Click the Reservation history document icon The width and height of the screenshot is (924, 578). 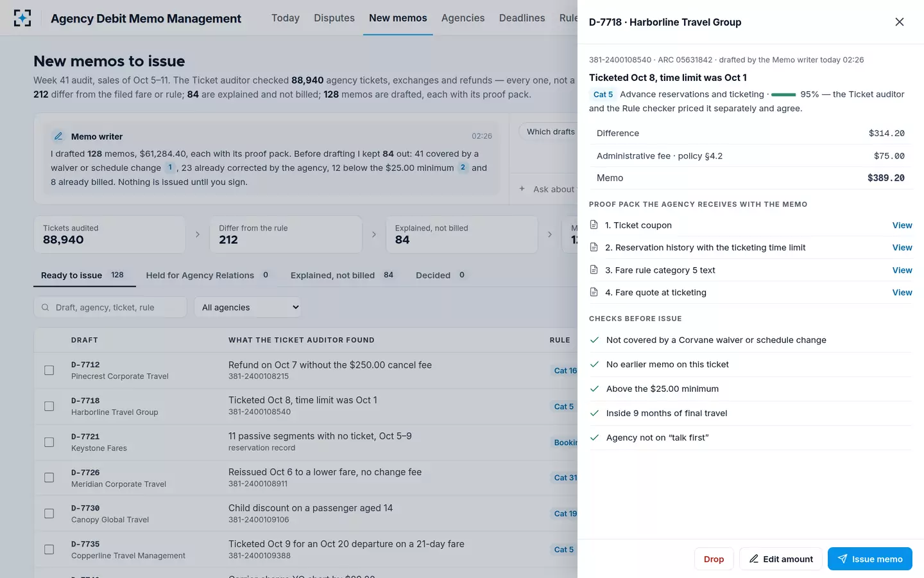594,247
